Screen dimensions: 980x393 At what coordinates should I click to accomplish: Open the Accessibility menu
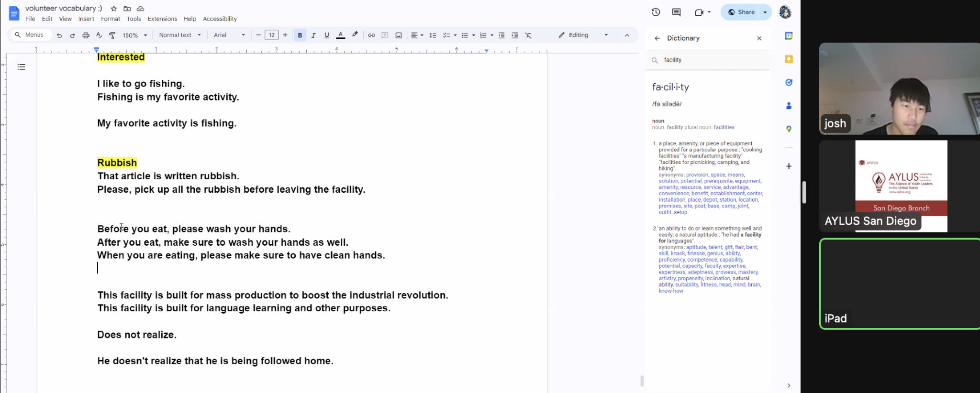[220, 19]
